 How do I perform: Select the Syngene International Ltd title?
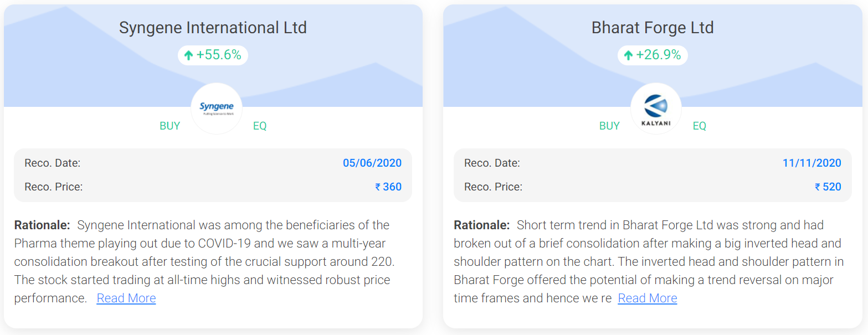pos(213,27)
